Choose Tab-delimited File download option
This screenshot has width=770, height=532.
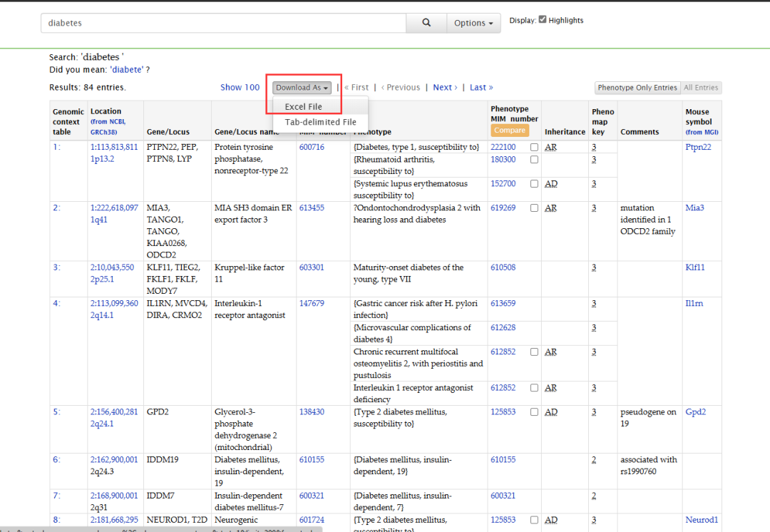(320, 122)
